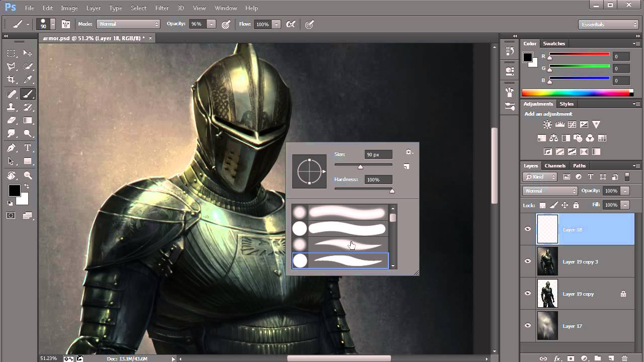This screenshot has width=644, height=362.
Task: Toggle the Brush panel button
Action: coord(66,24)
